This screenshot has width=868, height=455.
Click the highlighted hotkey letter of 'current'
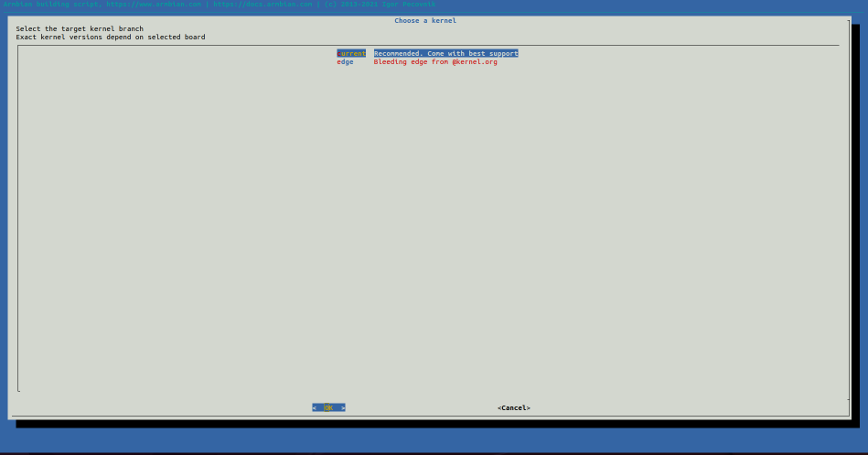[339, 54]
